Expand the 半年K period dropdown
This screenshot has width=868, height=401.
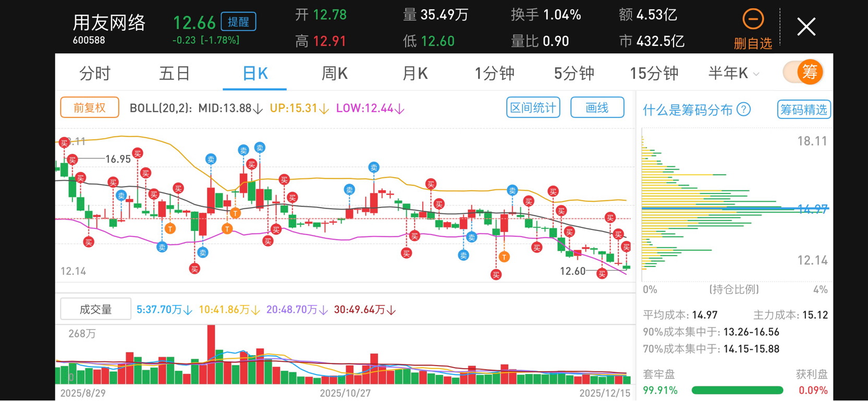coord(734,74)
